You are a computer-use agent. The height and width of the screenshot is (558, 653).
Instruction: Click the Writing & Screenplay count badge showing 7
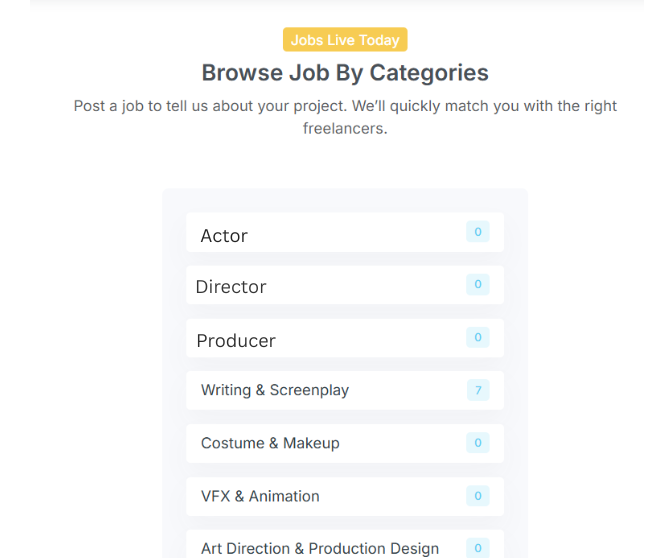pyautogui.click(x=478, y=390)
